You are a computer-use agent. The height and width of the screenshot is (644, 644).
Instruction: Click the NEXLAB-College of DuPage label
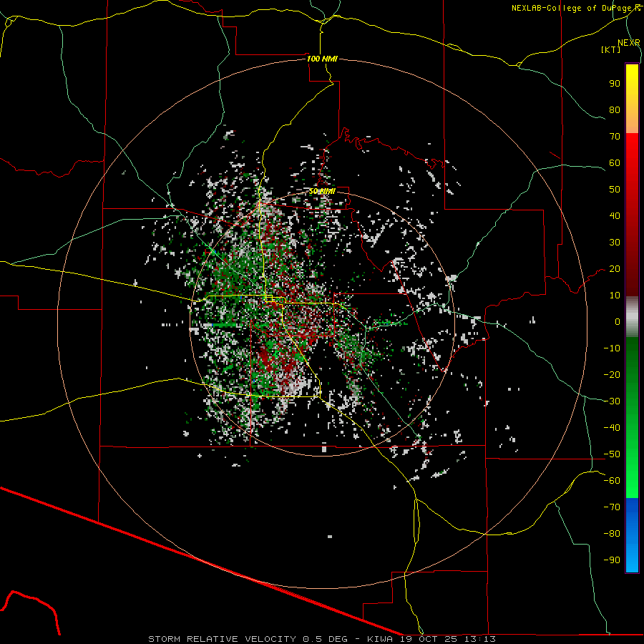pyautogui.click(x=575, y=8)
